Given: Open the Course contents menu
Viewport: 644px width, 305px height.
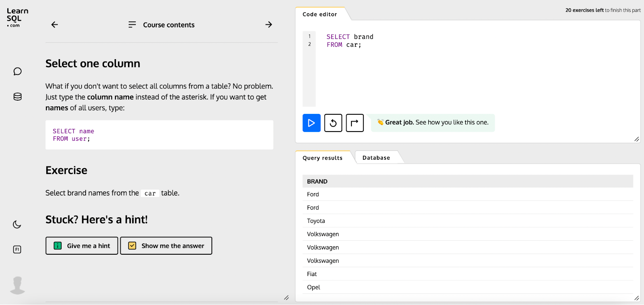Looking at the screenshot, I should (169, 25).
